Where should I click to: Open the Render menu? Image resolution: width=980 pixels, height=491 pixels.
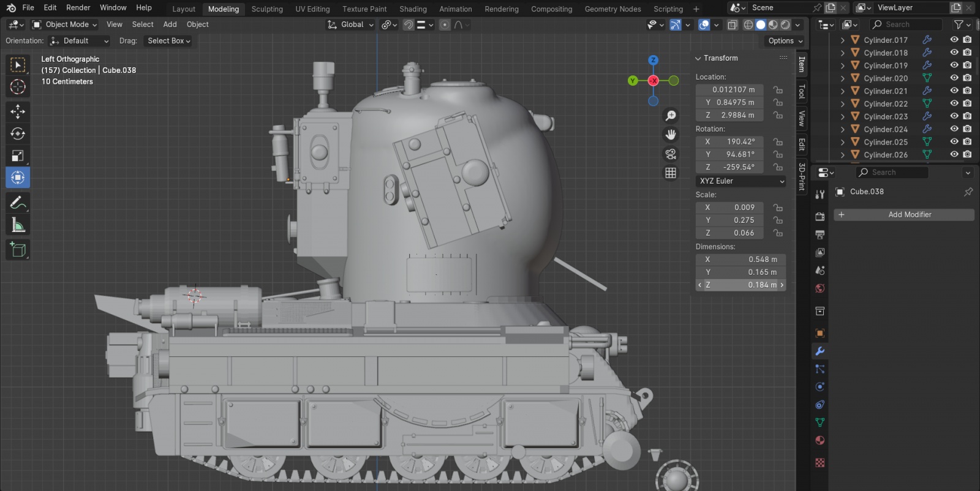pos(78,8)
